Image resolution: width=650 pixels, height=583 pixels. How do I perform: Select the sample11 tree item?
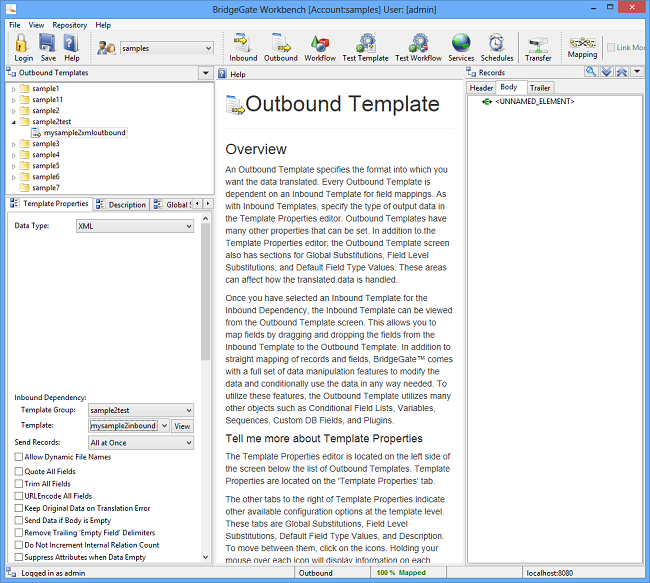click(47, 100)
